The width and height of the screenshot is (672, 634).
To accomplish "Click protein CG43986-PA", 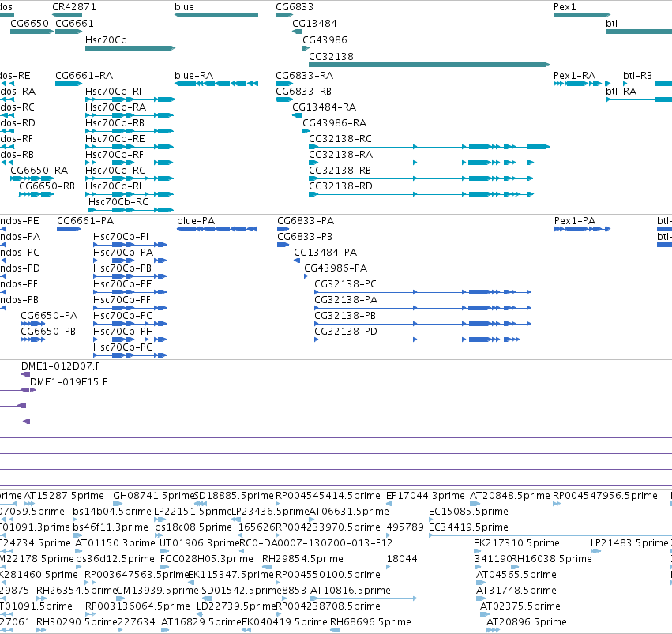I will 336,268.
